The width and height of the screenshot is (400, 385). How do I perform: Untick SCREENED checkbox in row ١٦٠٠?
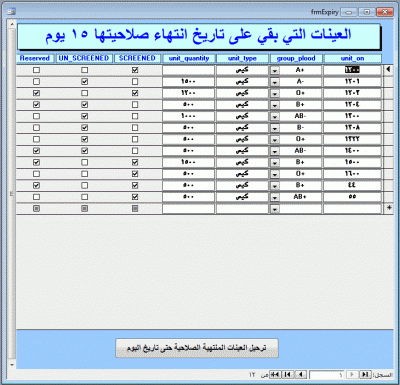coord(135,174)
